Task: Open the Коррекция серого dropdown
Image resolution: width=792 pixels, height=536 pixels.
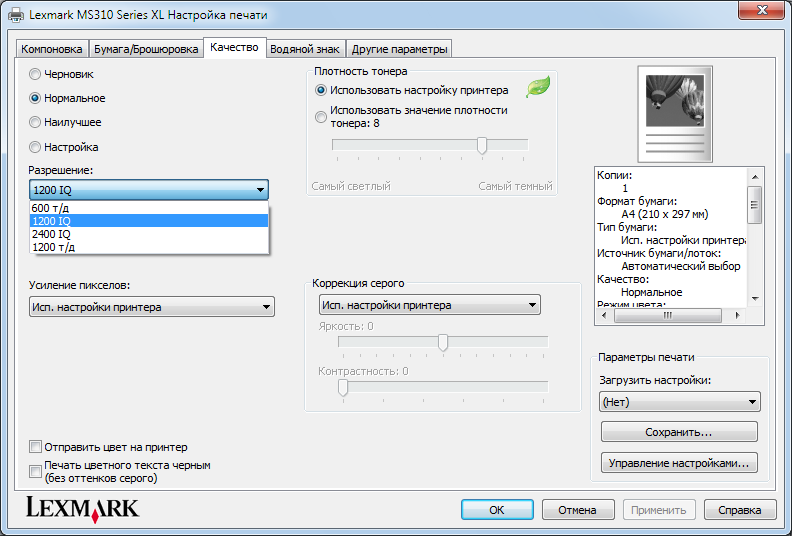Action: (430, 305)
